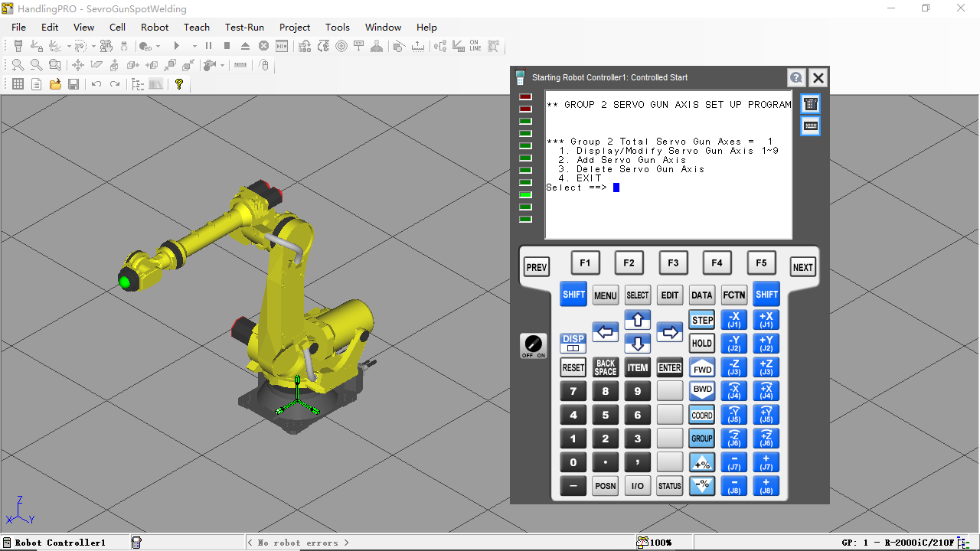Click the pendant ENTER key
The width and height of the screenshot is (980, 551).
tap(670, 367)
